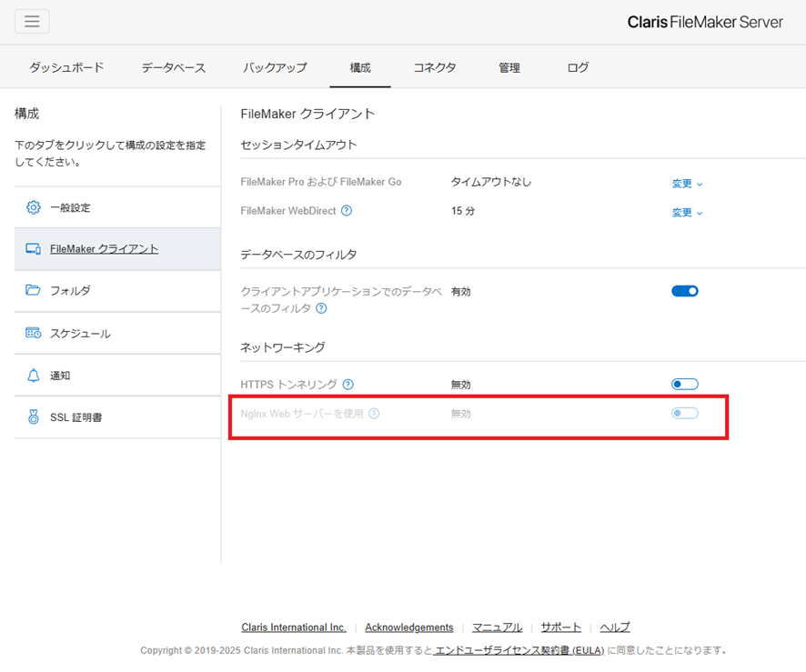Open help for HTTPS トンネリング

348,385
